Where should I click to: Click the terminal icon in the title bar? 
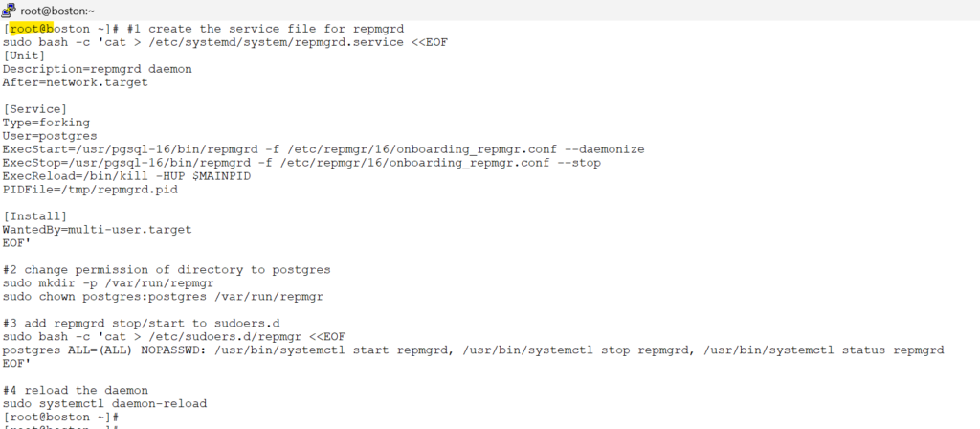pos(10,11)
